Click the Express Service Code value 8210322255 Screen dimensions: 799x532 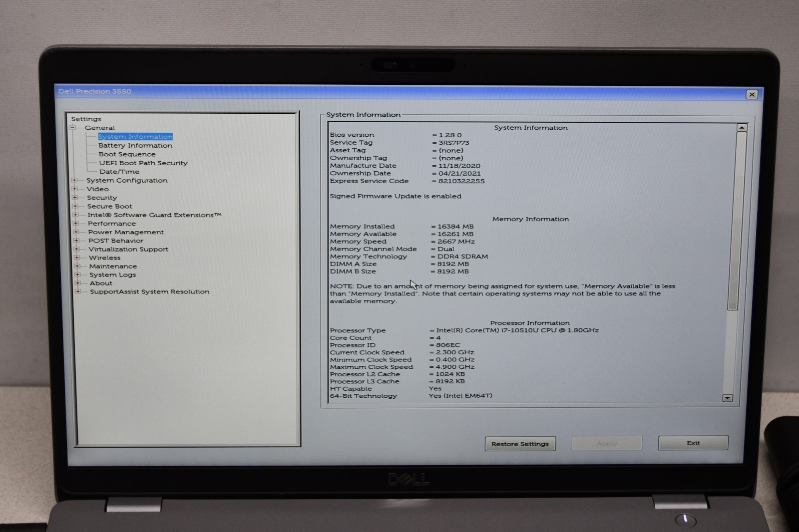click(461, 181)
